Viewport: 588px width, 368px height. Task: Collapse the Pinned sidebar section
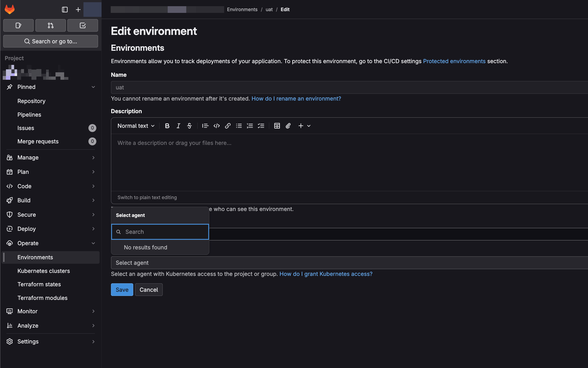point(93,87)
